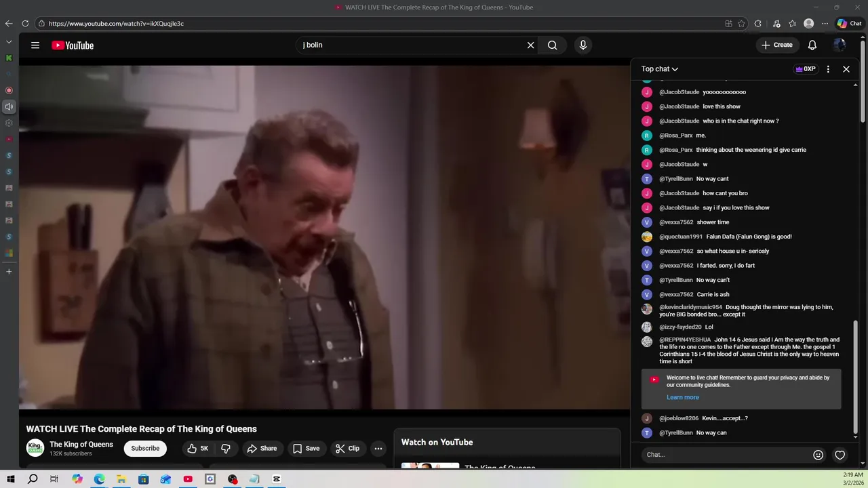This screenshot has height=488, width=868.
Task: Click the video player frame
Action: tap(324, 237)
